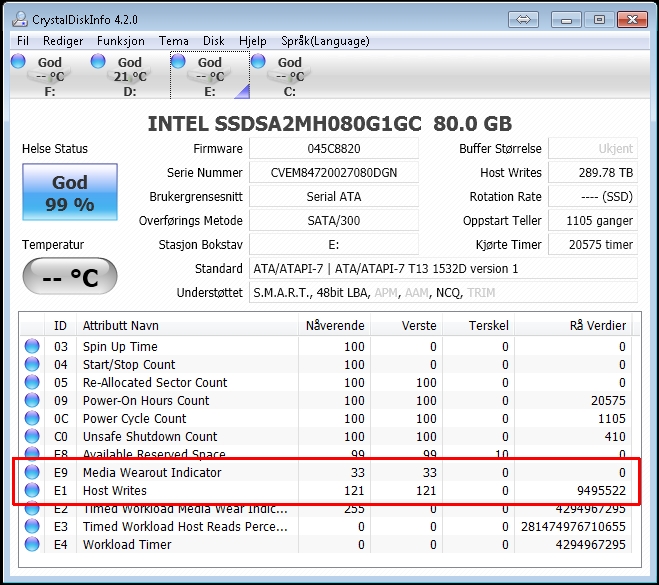Click the Firmware value 045C8820
The height and width of the screenshot is (585, 659).
[x=334, y=148]
